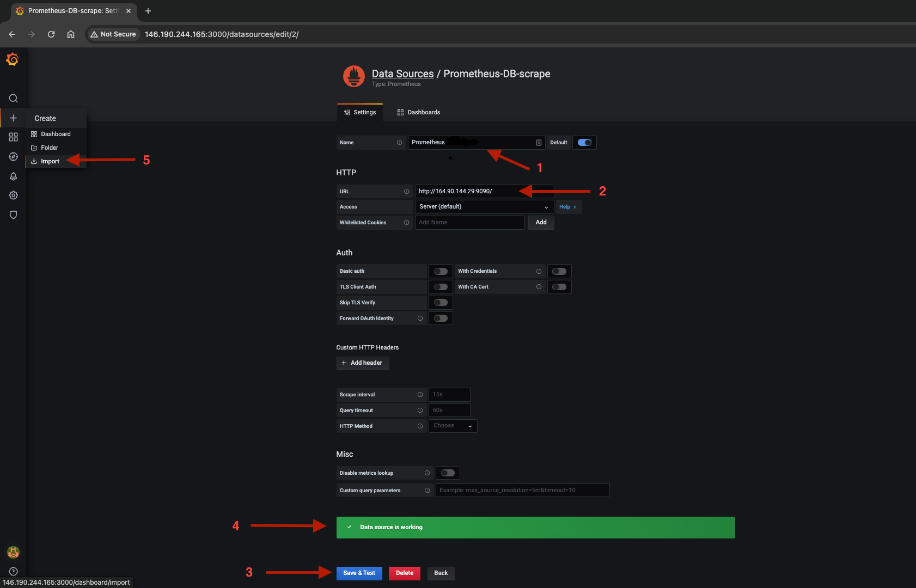Click the Add button for cookies
This screenshot has height=588, width=916.
coord(541,223)
